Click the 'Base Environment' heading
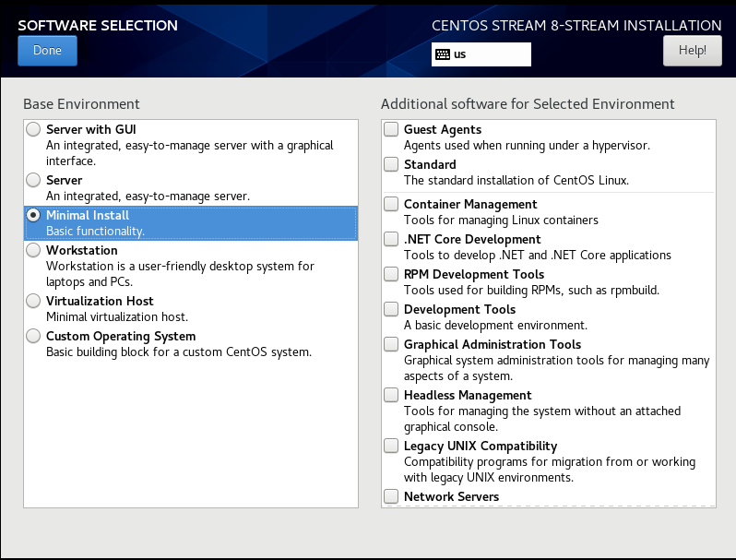The height and width of the screenshot is (560, 736). click(x=82, y=103)
